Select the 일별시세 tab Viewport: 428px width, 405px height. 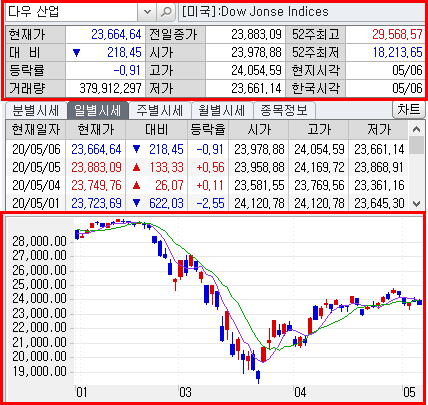point(98,110)
